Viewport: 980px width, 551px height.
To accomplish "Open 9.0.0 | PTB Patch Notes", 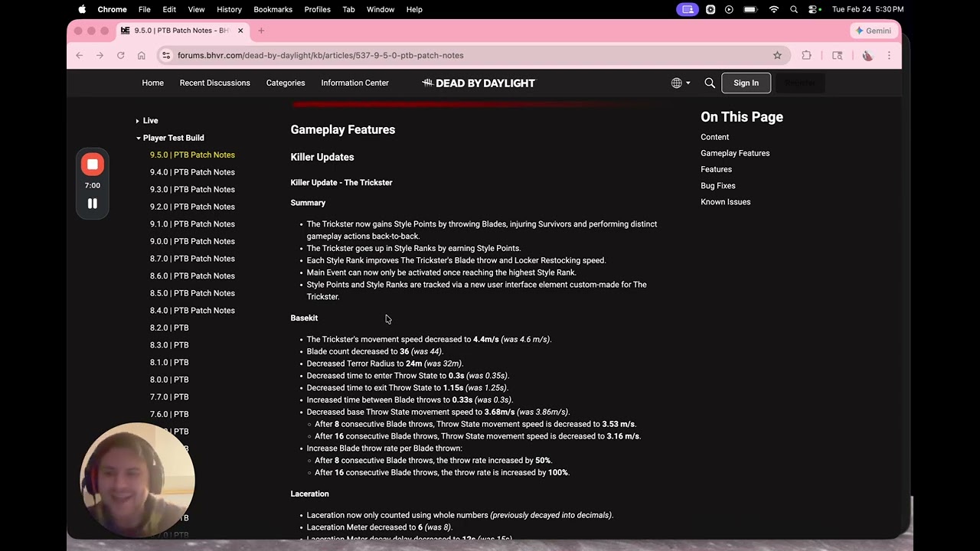I will coord(192,241).
